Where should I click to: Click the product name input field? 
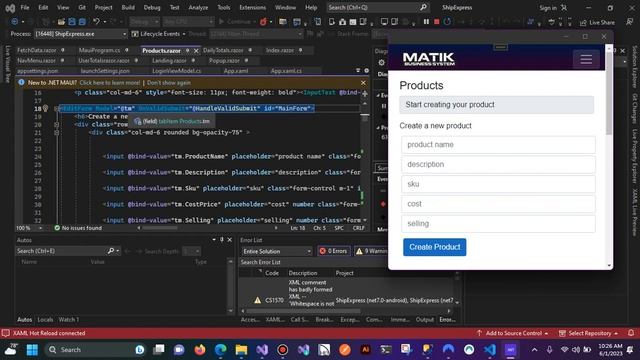498,144
